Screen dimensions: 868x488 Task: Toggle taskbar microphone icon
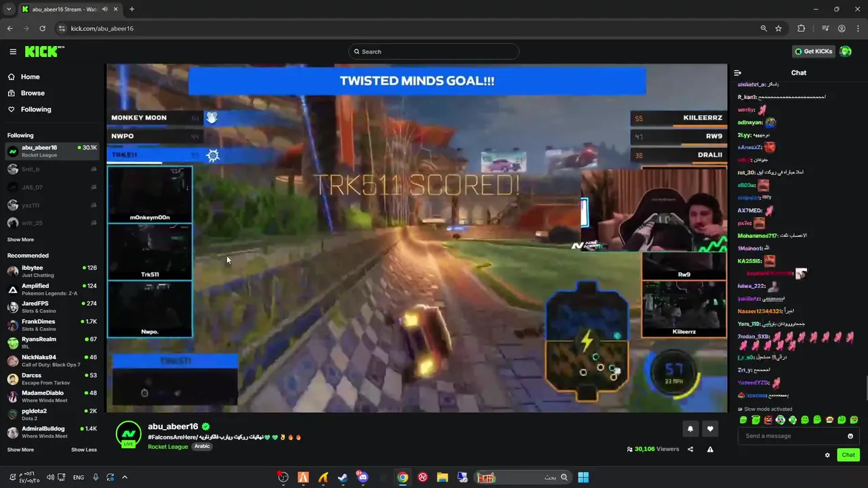click(x=96, y=477)
